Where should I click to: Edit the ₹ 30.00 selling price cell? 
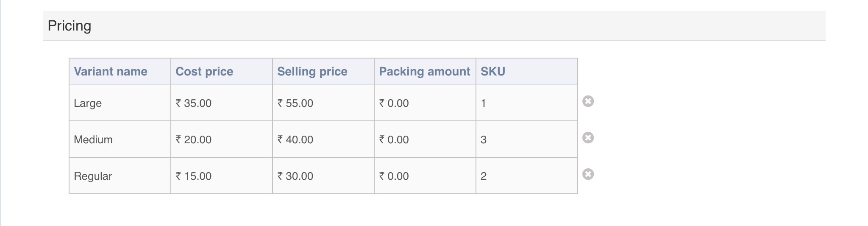(323, 176)
